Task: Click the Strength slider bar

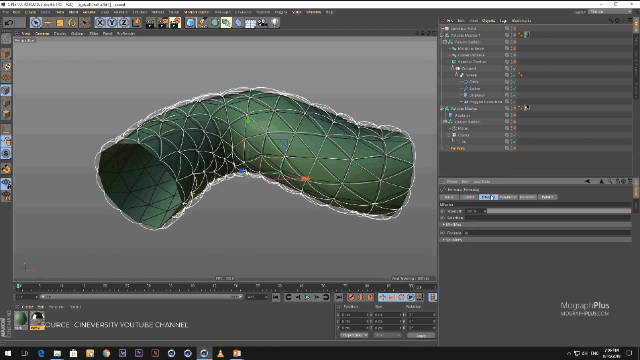Action: (x=559, y=211)
